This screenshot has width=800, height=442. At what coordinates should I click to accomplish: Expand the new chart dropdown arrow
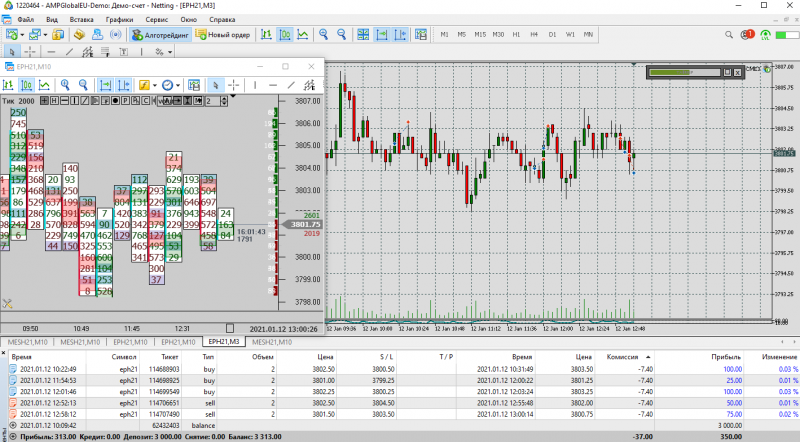[22, 35]
